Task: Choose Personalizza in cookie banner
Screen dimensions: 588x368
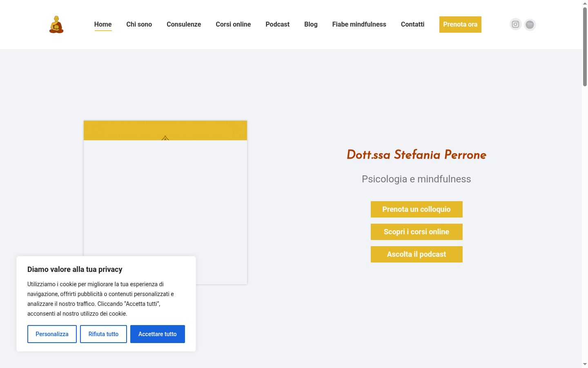Action: pyautogui.click(x=52, y=334)
